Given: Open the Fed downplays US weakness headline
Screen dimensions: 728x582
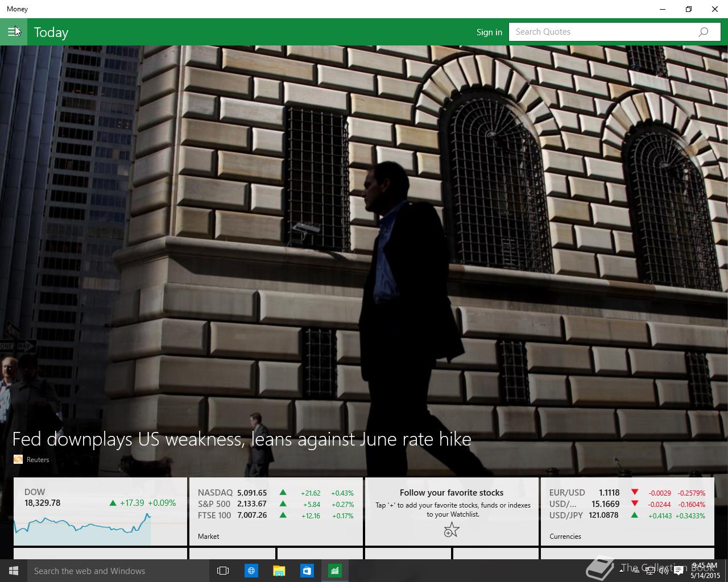Looking at the screenshot, I should (x=242, y=439).
